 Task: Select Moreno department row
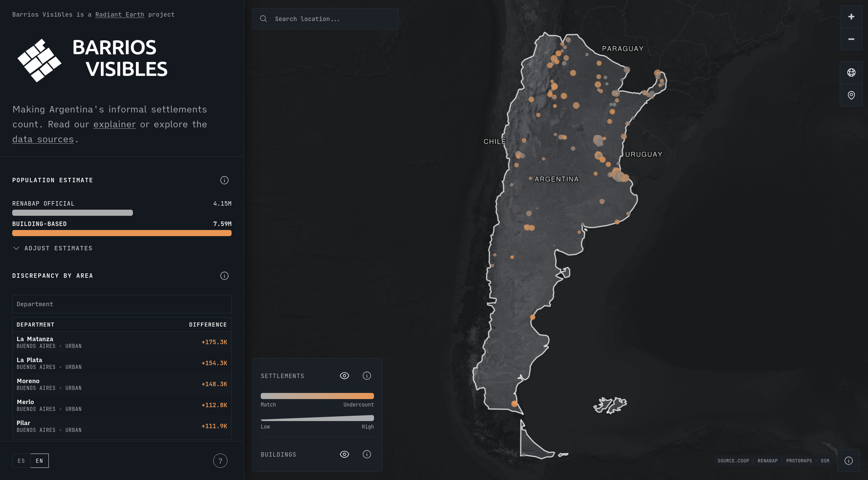pyautogui.click(x=122, y=384)
